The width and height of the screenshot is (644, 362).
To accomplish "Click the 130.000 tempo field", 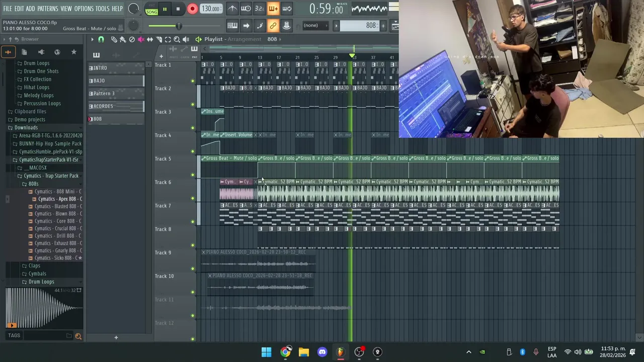I will (x=210, y=9).
